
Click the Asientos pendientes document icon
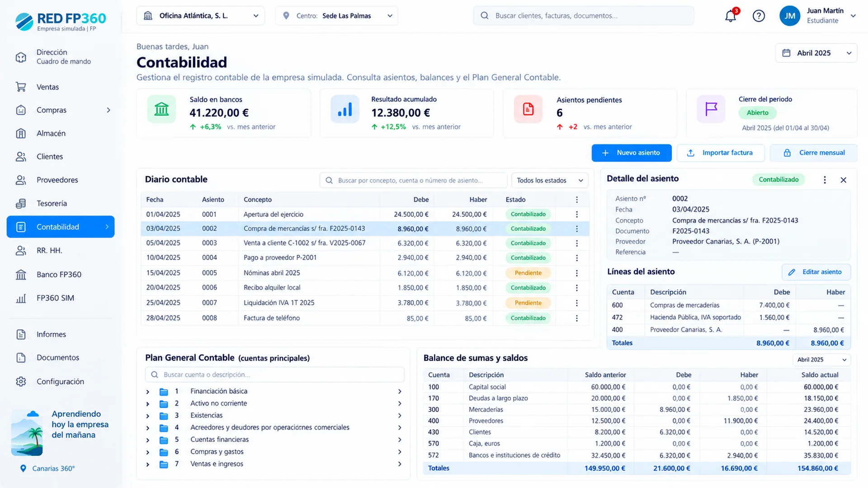pyautogui.click(x=528, y=109)
